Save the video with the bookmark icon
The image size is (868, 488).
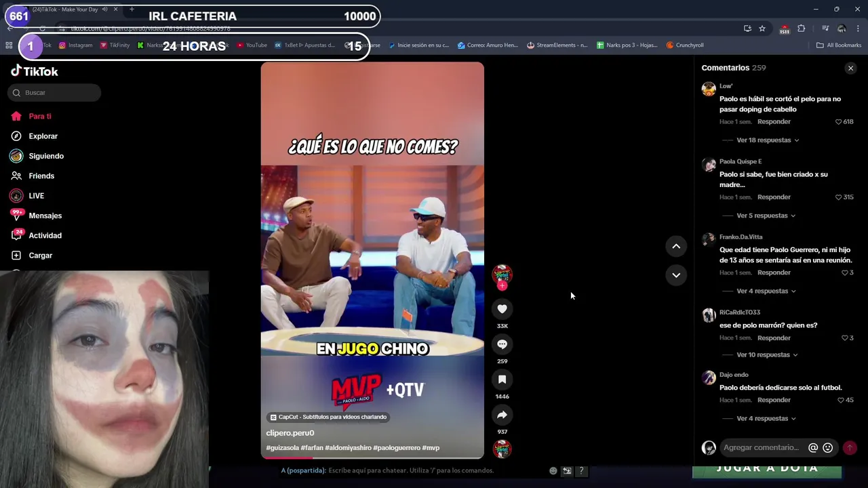[x=502, y=380]
